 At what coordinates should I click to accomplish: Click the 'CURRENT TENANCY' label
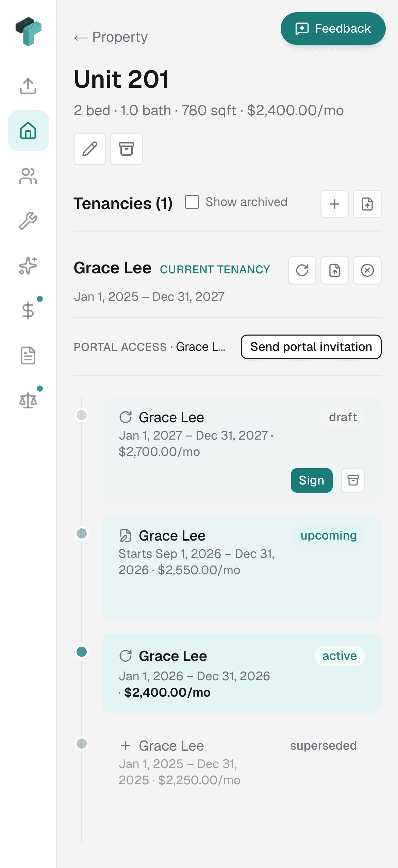(215, 270)
